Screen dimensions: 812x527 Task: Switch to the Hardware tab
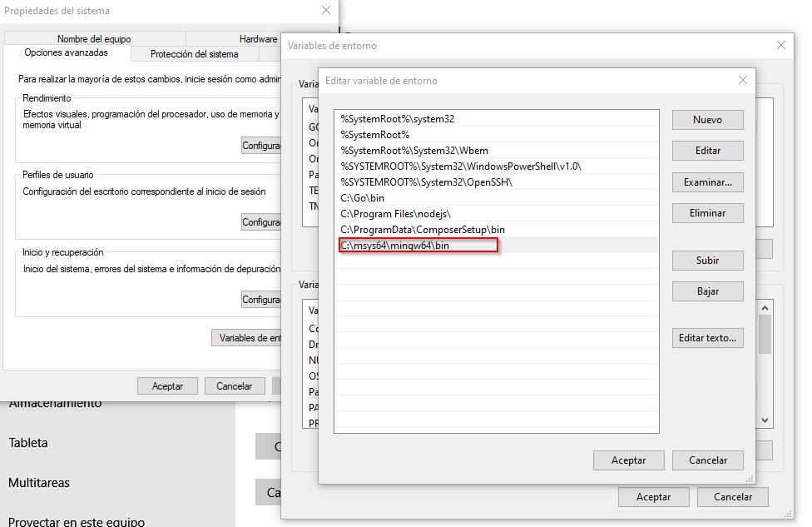pyautogui.click(x=258, y=39)
